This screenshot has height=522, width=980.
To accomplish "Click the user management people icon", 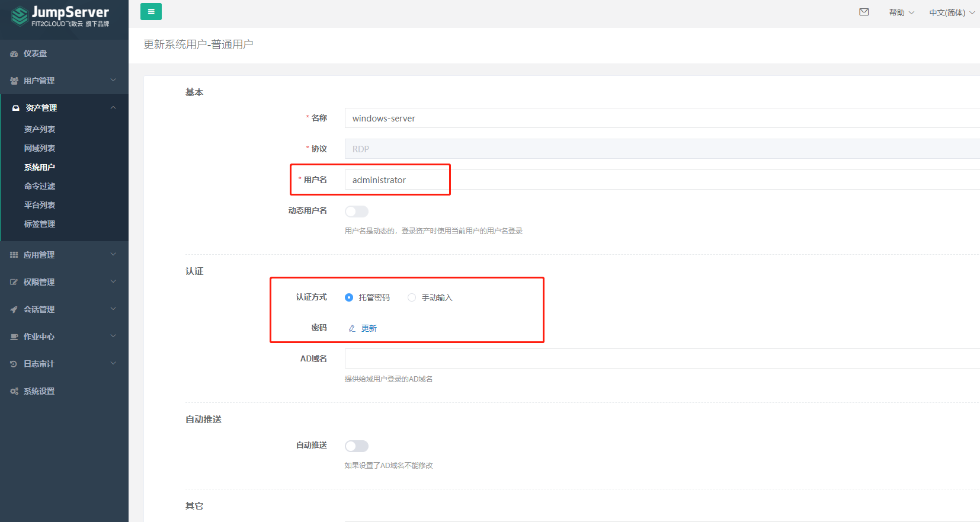I will 14,81.
